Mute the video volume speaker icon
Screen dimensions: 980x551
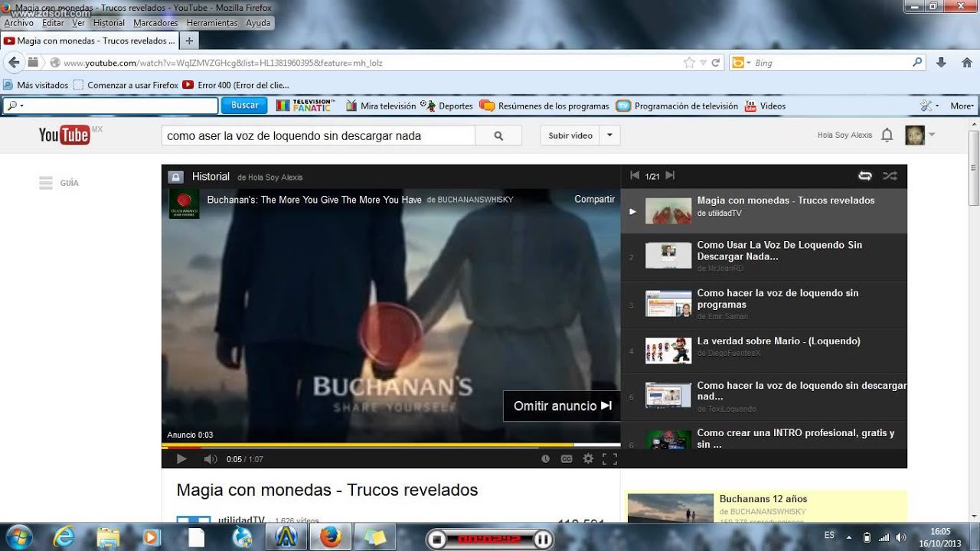210,459
